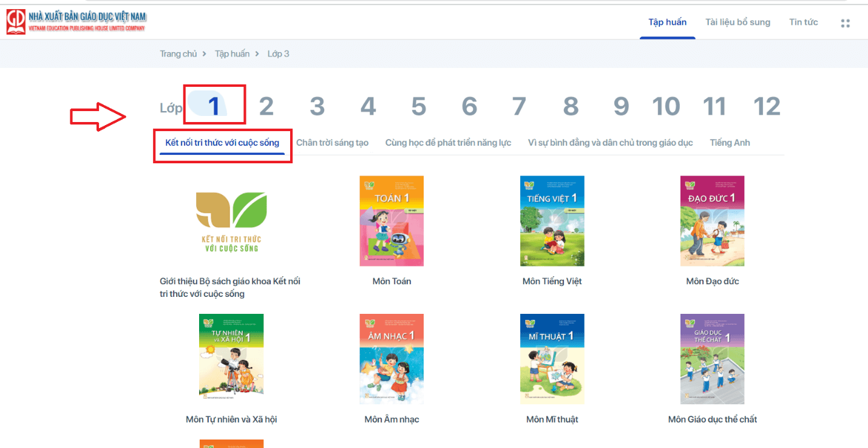Select Kết nối tri thức với cuộc sống tab
Image resolution: width=868 pixels, height=448 pixels.
click(x=222, y=143)
